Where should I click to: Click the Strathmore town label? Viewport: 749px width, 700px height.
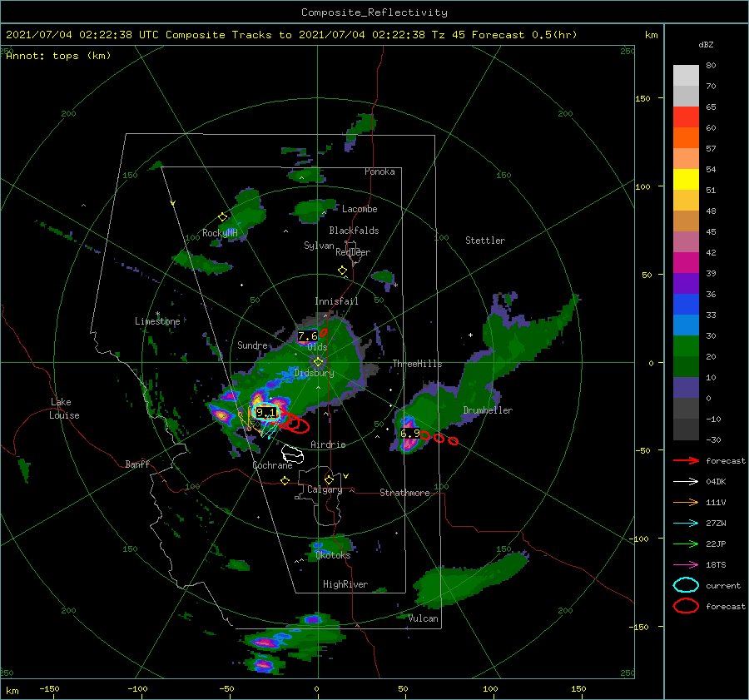point(404,493)
